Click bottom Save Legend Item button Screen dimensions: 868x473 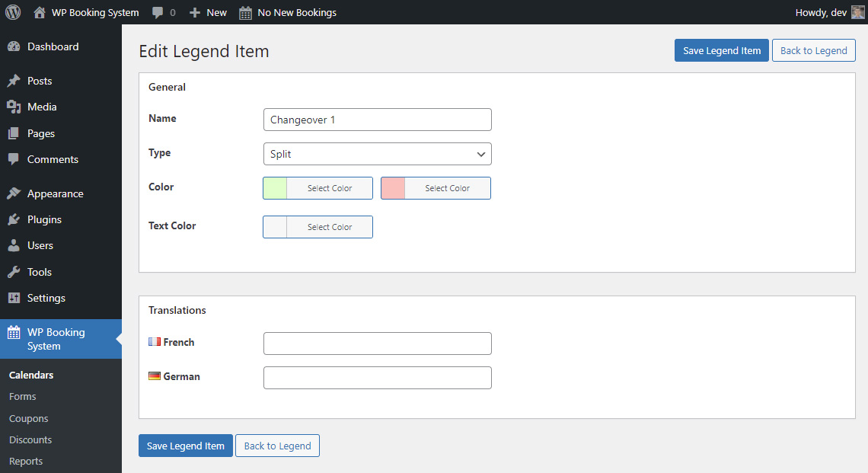click(x=186, y=446)
